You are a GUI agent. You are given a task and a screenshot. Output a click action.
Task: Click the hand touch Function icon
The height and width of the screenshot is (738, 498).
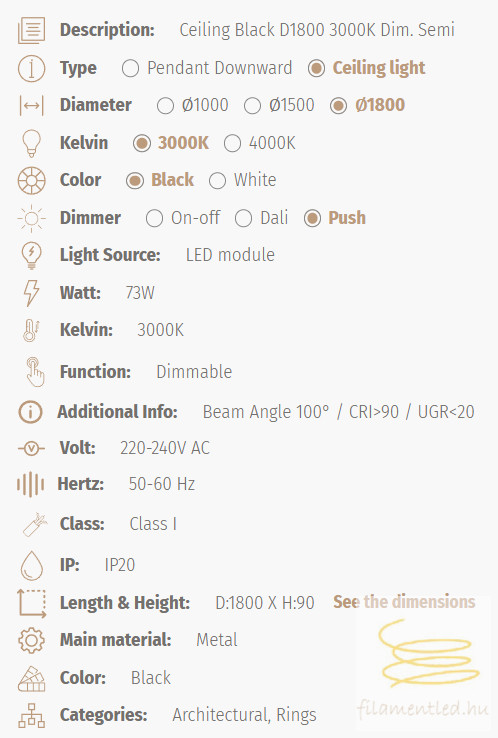click(x=35, y=372)
